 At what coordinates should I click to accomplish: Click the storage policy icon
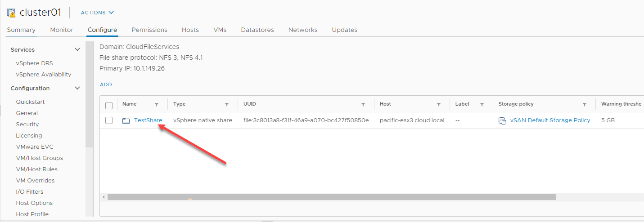point(502,120)
